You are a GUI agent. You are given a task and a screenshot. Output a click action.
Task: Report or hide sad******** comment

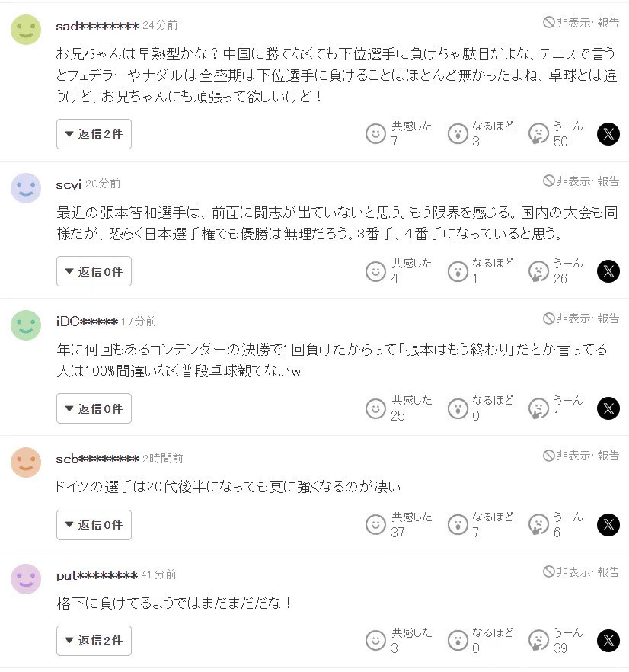(x=581, y=23)
